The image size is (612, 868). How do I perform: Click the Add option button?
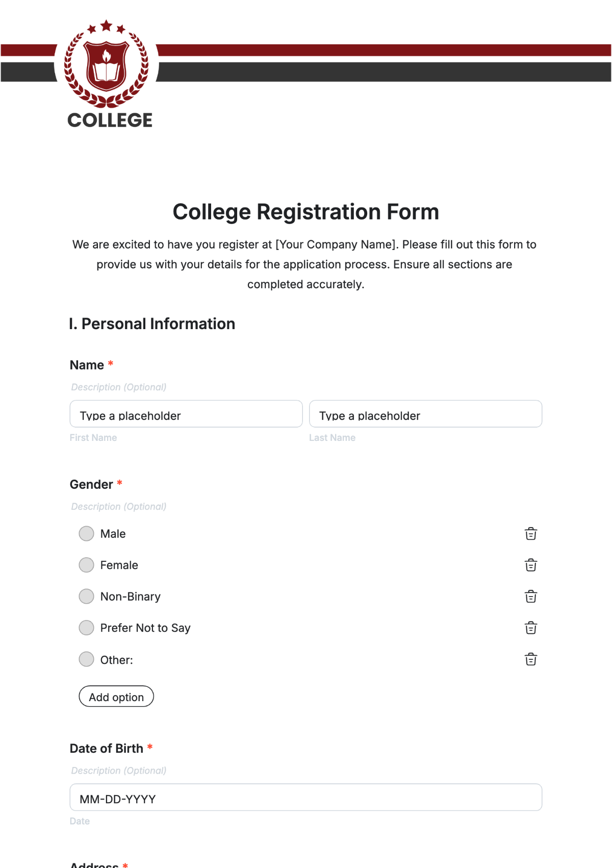tap(116, 696)
